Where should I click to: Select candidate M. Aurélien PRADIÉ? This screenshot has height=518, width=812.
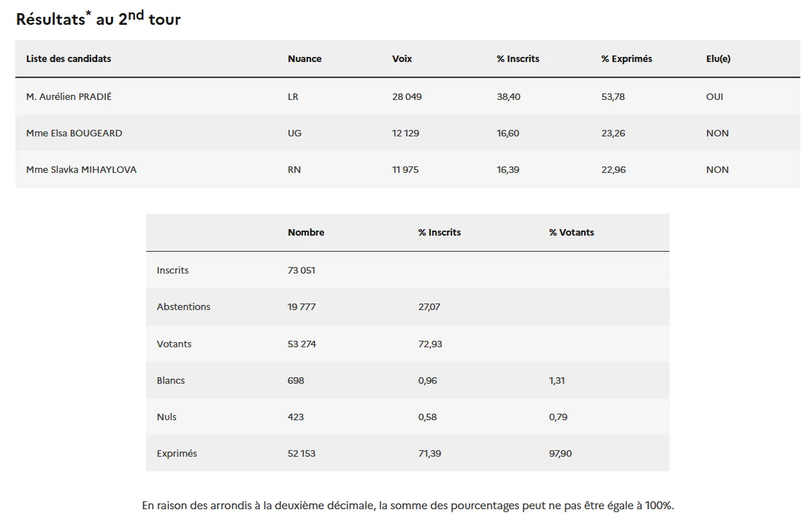(69, 97)
